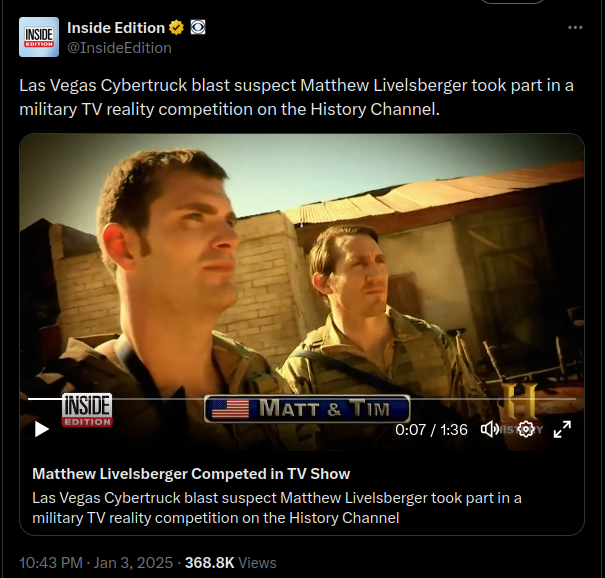
Task: Click the video card description text
Action: (x=277, y=508)
